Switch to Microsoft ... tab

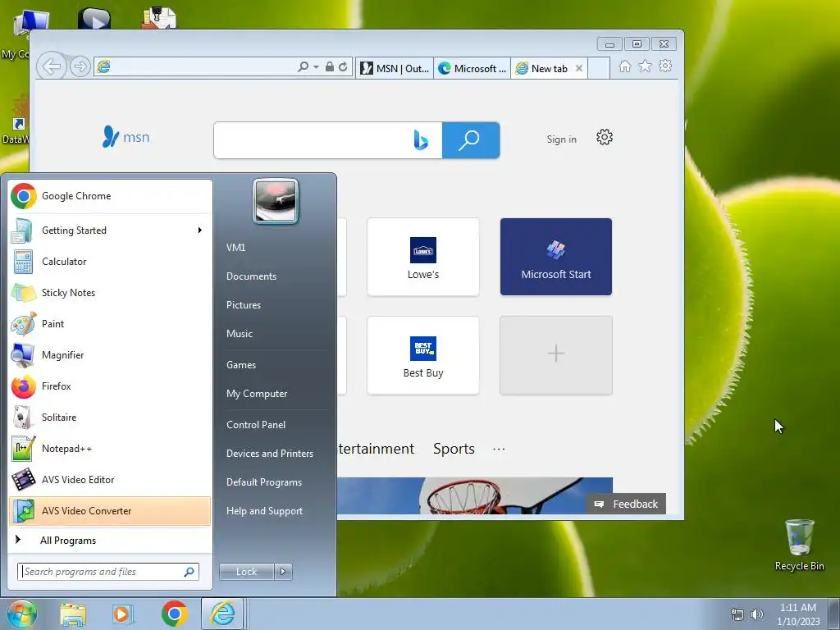472,69
